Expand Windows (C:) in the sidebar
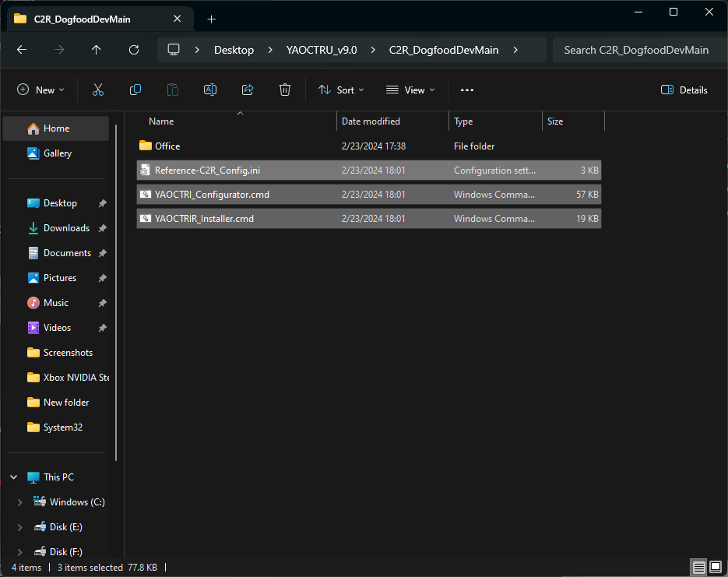The height and width of the screenshot is (577, 728). pos(20,501)
